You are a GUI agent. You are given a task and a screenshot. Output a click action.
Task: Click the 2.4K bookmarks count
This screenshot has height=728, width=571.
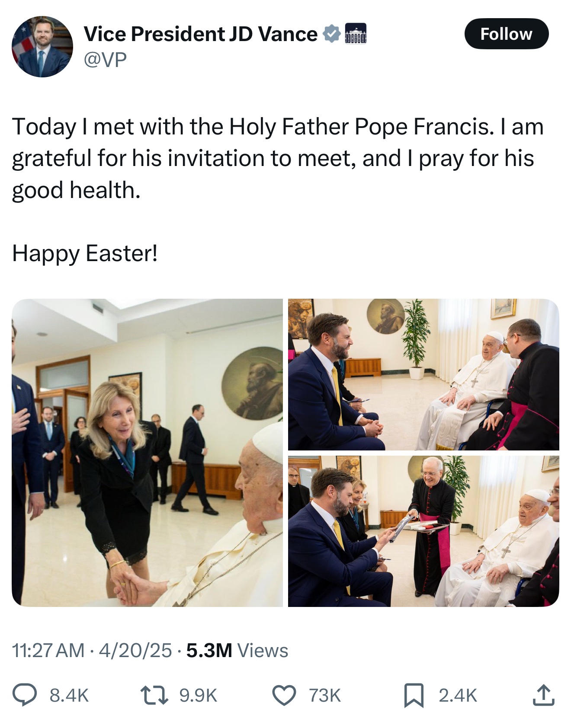tap(458, 696)
